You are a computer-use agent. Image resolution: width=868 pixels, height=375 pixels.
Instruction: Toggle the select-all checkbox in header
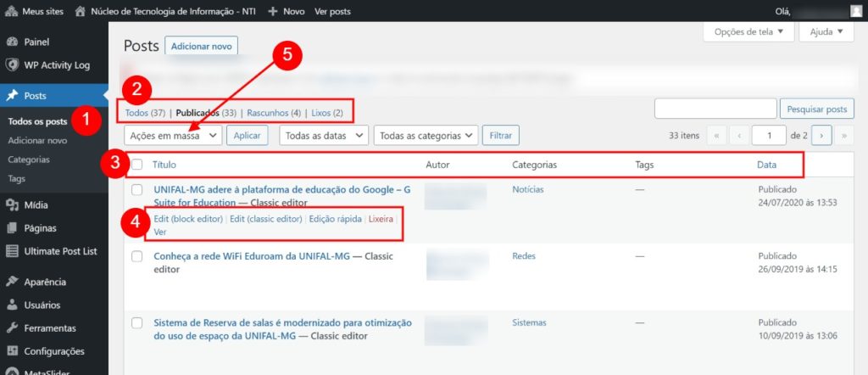(137, 165)
